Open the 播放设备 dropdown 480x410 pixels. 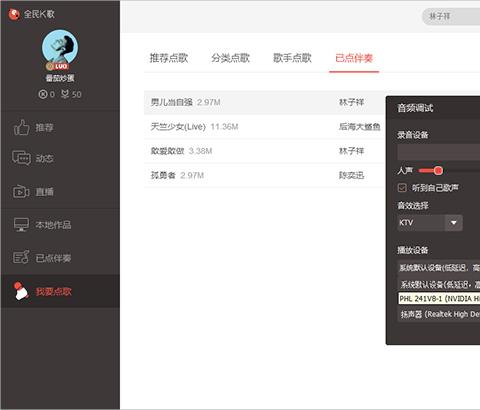coord(439,267)
